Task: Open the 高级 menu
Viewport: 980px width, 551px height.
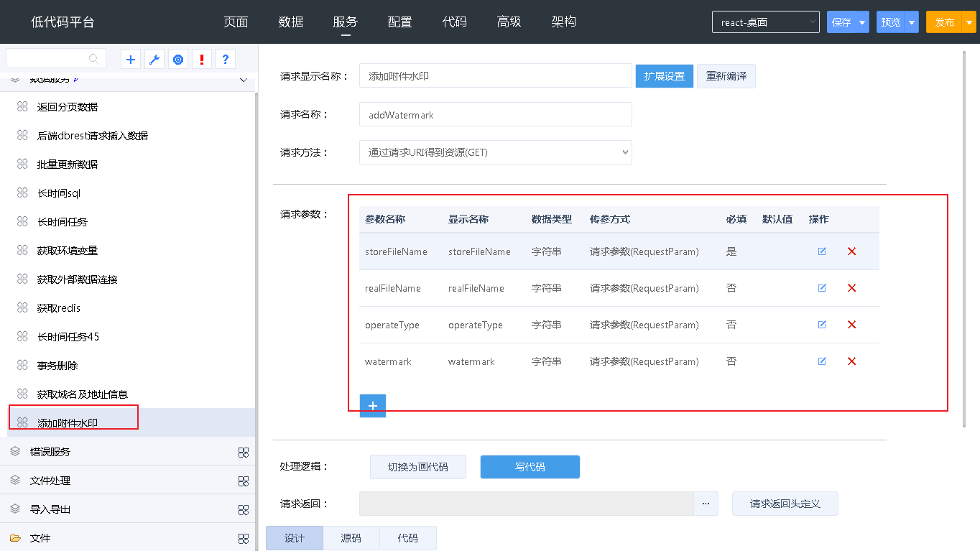Action: click(x=509, y=22)
